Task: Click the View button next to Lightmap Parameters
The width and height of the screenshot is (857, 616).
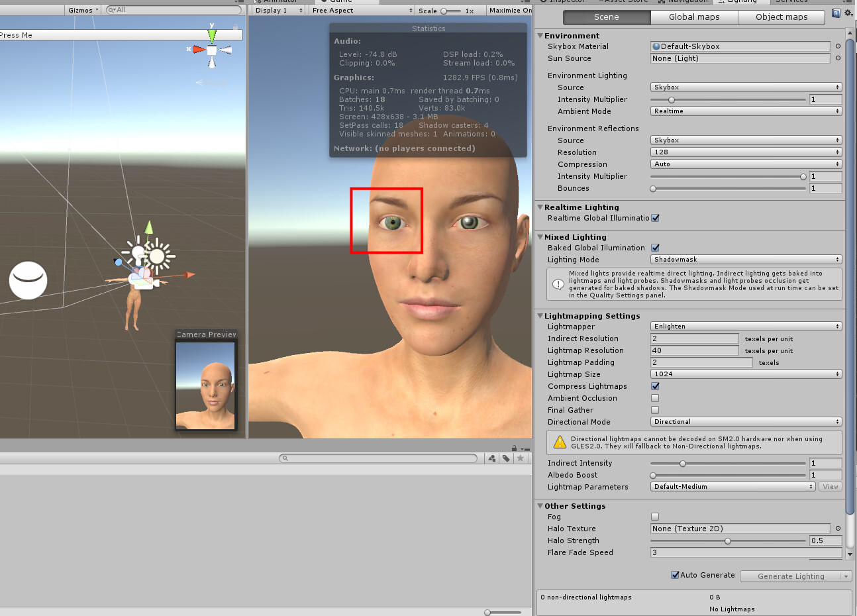Action: (830, 486)
